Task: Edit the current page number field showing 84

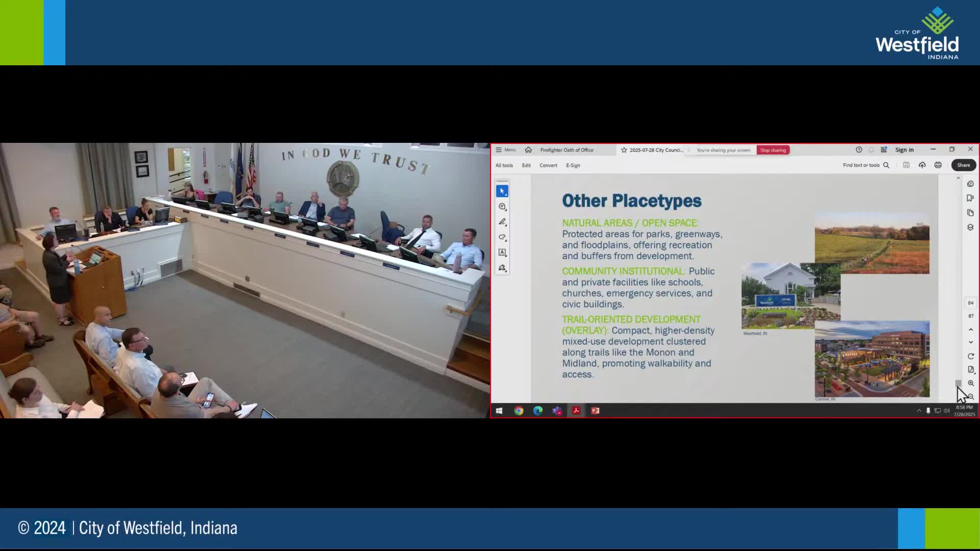Action: pyautogui.click(x=971, y=303)
